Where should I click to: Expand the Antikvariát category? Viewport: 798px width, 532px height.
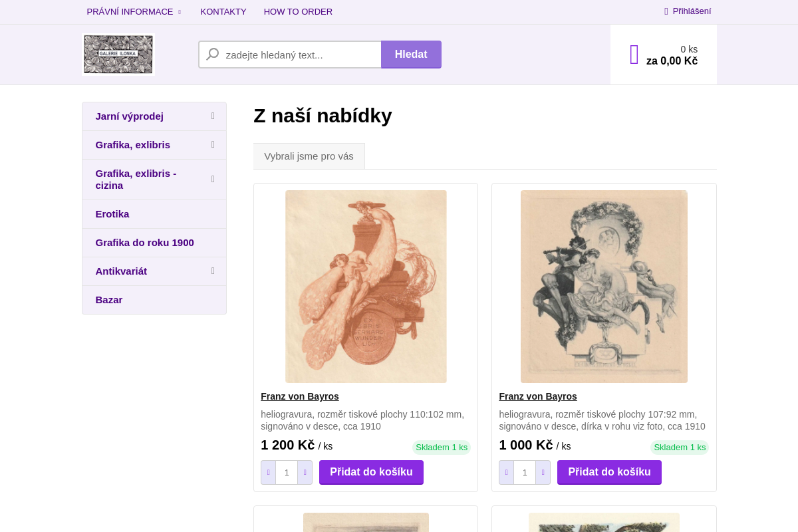pyautogui.click(x=213, y=271)
